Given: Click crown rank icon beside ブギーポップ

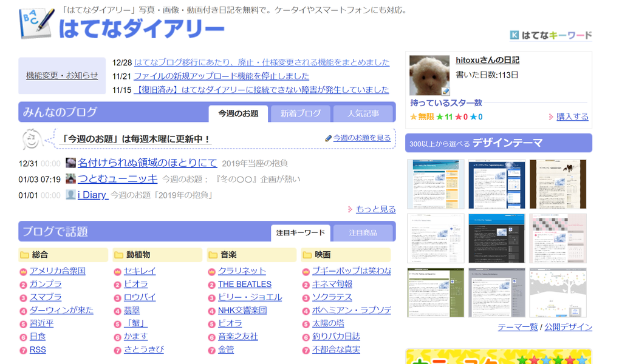Looking at the screenshot, I should 306,272.
